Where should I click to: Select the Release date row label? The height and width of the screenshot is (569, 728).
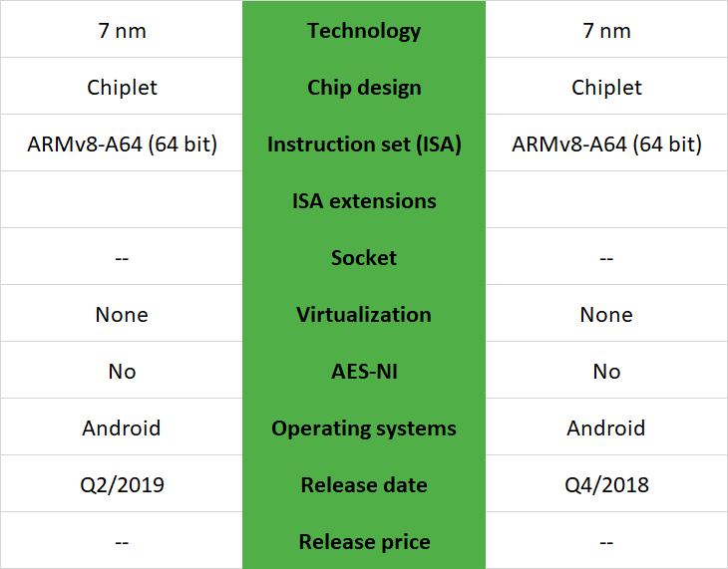click(363, 485)
